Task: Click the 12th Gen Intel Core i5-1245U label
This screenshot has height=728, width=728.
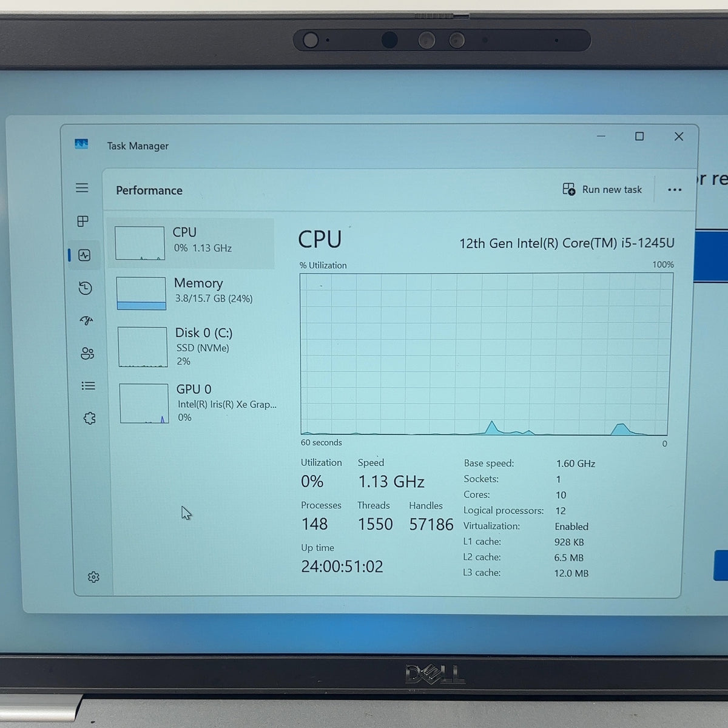Action: click(567, 243)
